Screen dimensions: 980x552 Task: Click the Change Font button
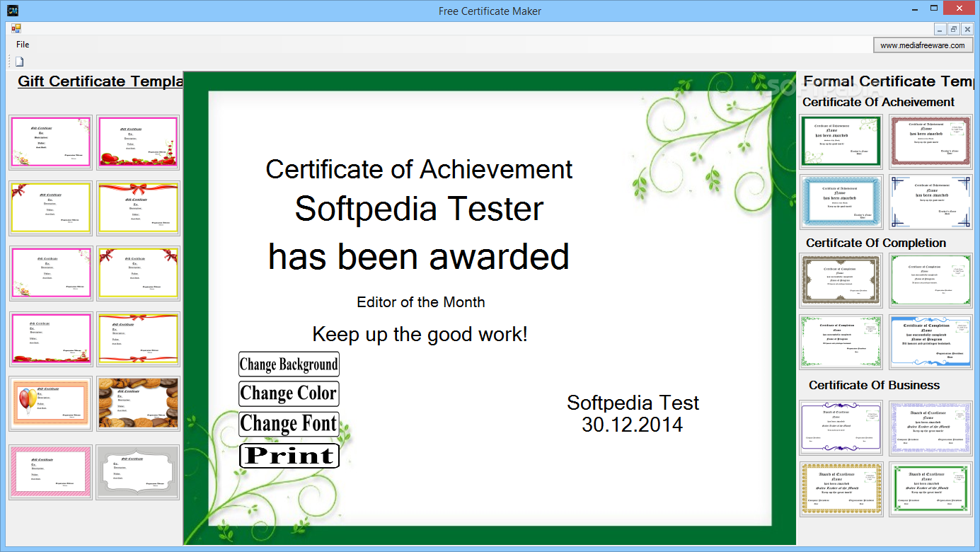point(289,424)
